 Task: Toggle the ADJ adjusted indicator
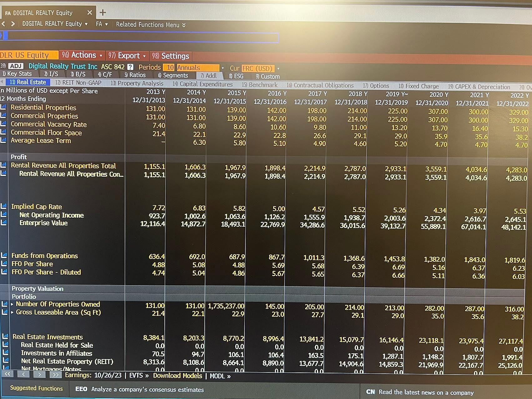coord(16,66)
